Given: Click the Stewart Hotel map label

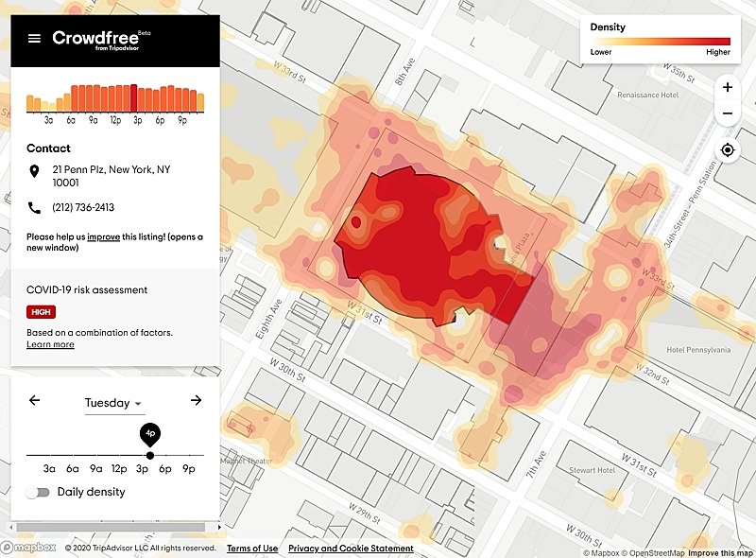Looking at the screenshot, I should click(x=592, y=470).
